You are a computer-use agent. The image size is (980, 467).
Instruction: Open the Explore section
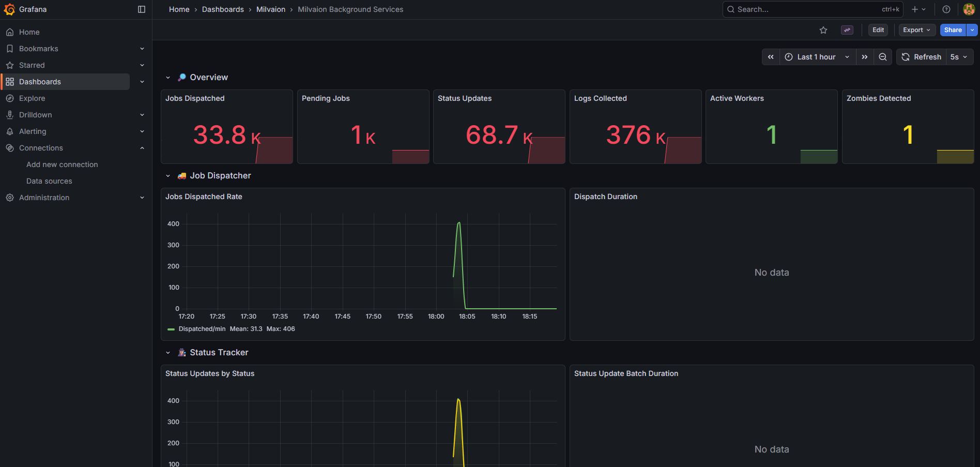[32, 98]
